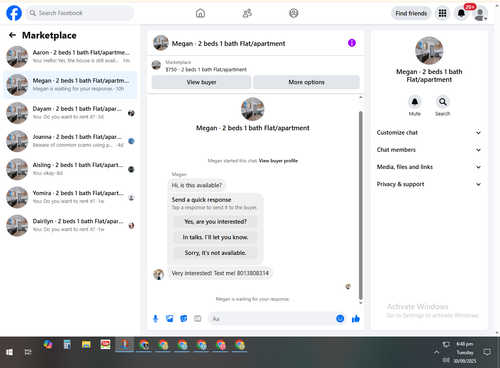Image resolution: width=500 pixels, height=368 pixels.
Task: Expand the Privacy & support section
Action: (x=429, y=184)
